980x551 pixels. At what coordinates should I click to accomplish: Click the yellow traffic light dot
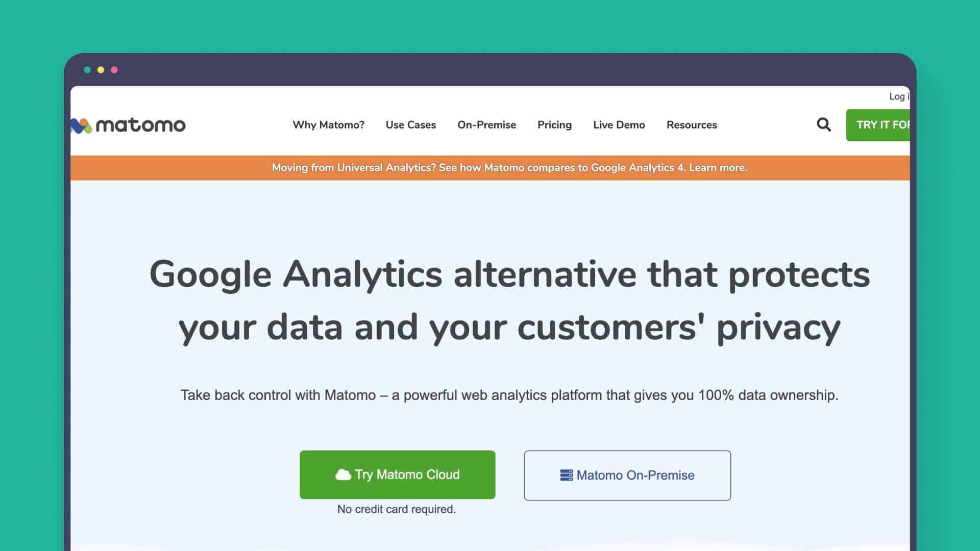pos(101,70)
